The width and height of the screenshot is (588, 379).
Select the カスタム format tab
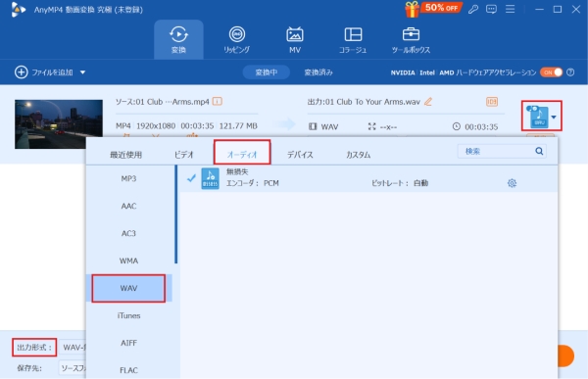tap(358, 155)
